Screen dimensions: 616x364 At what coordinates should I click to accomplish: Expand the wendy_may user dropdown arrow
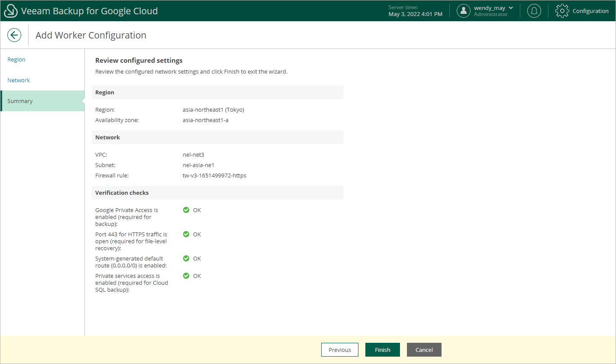(x=511, y=8)
